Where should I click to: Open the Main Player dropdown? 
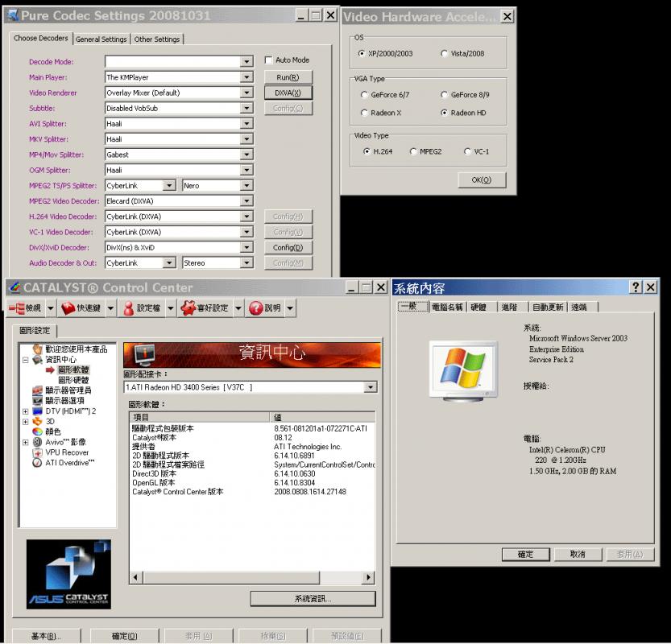click(x=246, y=76)
